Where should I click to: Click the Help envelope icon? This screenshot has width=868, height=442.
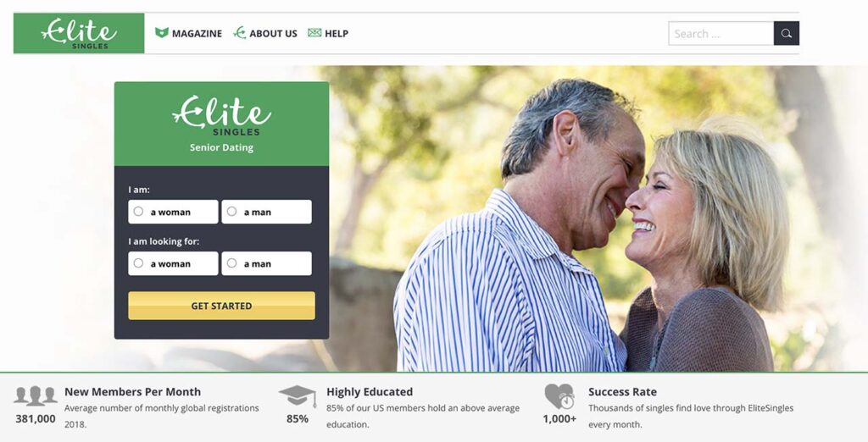tap(314, 33)
